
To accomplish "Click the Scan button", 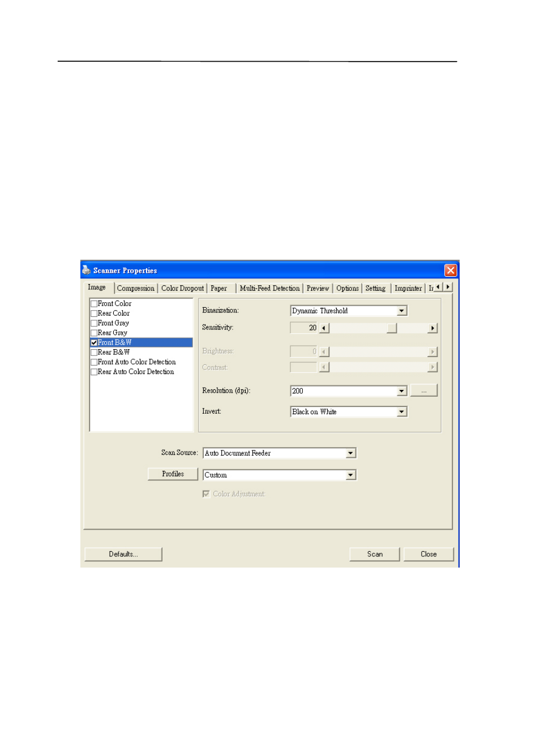I will coord(375,555).
